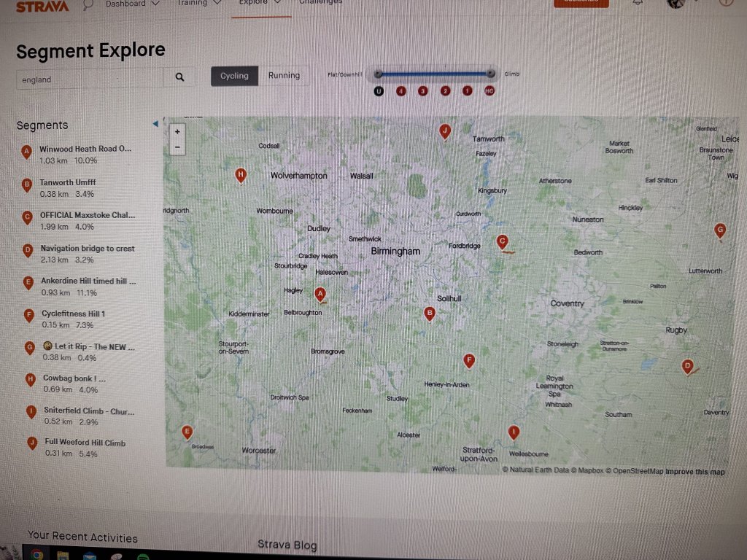This screenshot has height=560, width=747.
Task: Select map pin H near Wolverhampton
Action: pos(241,175)
